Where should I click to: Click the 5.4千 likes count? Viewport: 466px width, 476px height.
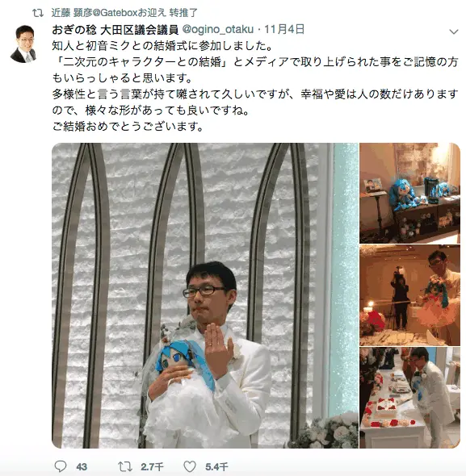click(x=216, y=467)
